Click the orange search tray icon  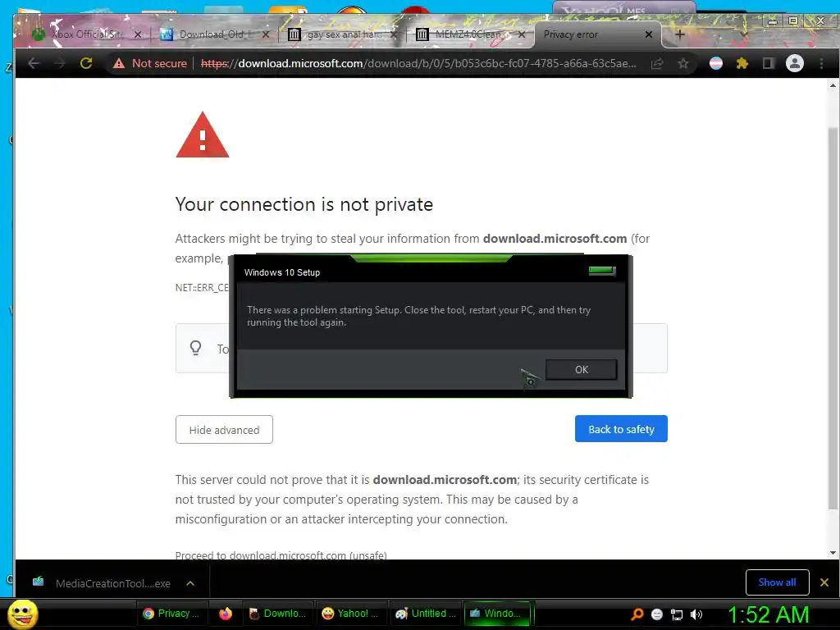pos(637,614)
